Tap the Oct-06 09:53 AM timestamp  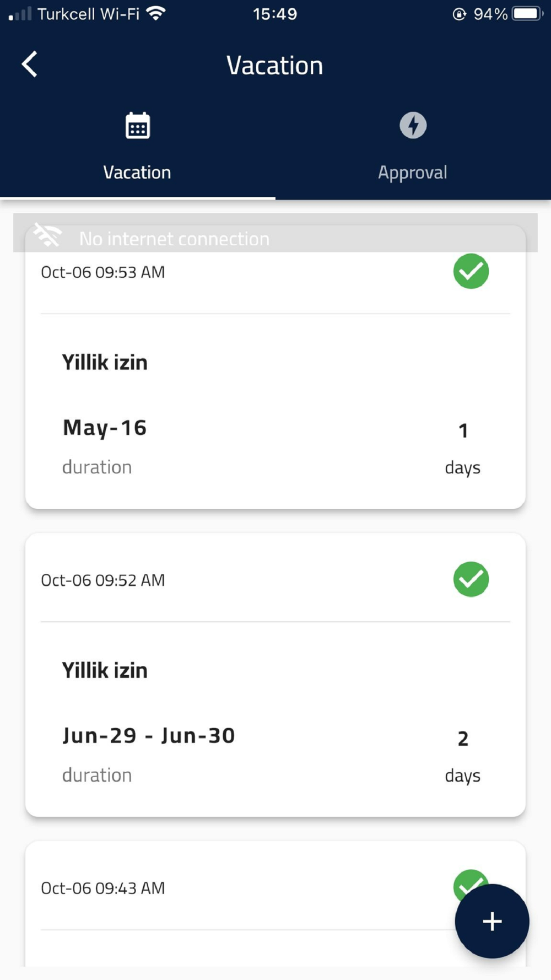point(103,272)
